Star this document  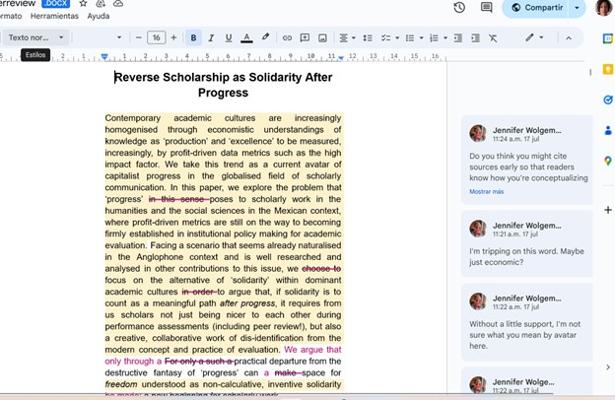coord(83,4)
